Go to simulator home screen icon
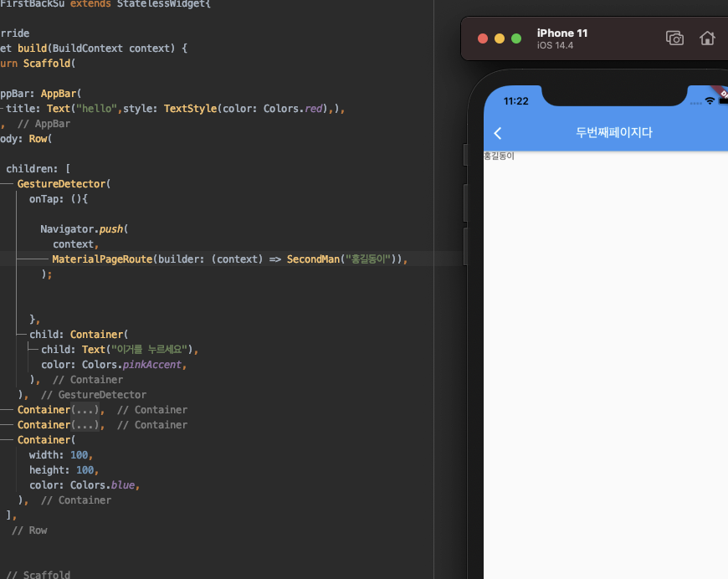 [707, 38]
